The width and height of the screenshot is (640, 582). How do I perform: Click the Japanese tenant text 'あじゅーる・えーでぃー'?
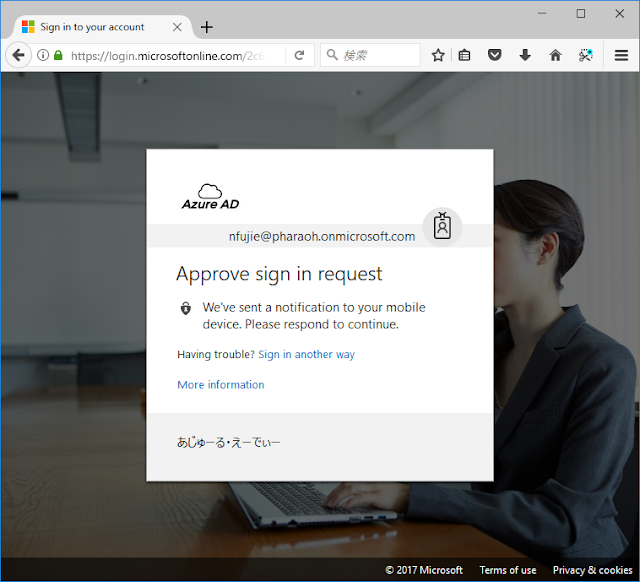(229, 442)
